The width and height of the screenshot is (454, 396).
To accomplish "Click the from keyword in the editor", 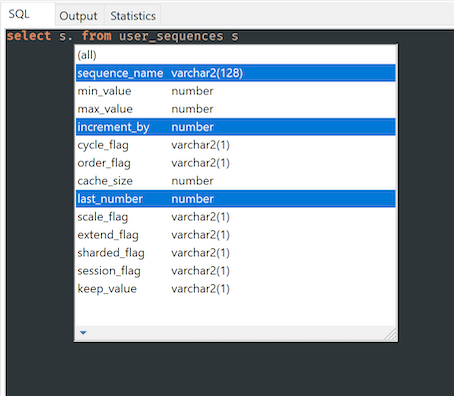I will click(96, 36).
